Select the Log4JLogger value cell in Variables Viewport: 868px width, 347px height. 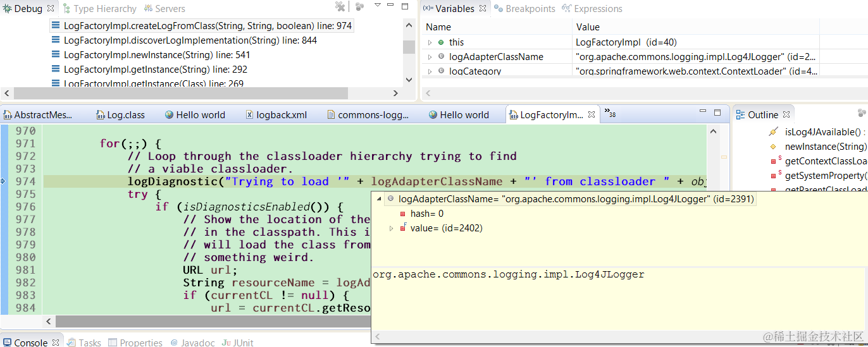(696, 57)
